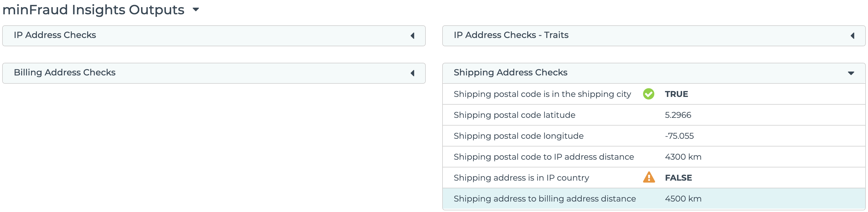Expand the Billing Address Checks arrow

coord(413,73)
